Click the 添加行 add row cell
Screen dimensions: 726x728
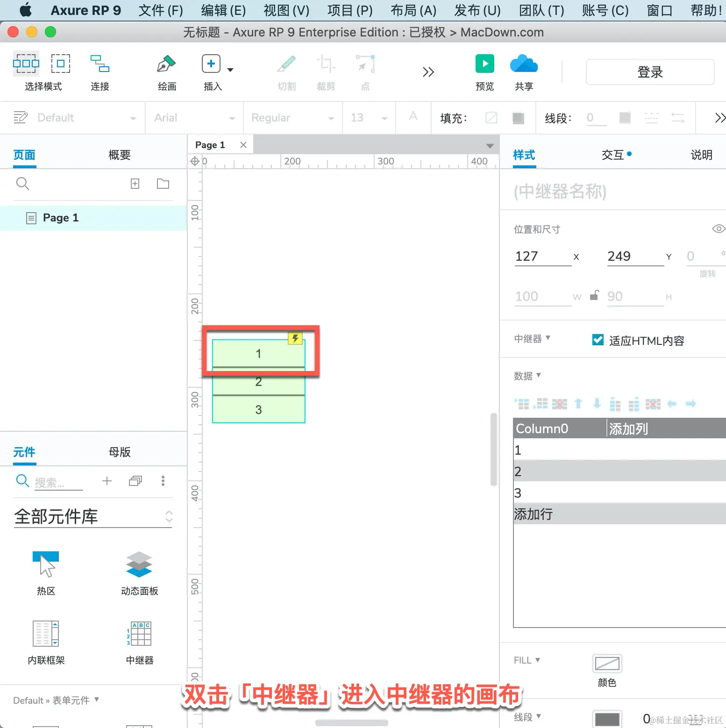tap(619, 514)
